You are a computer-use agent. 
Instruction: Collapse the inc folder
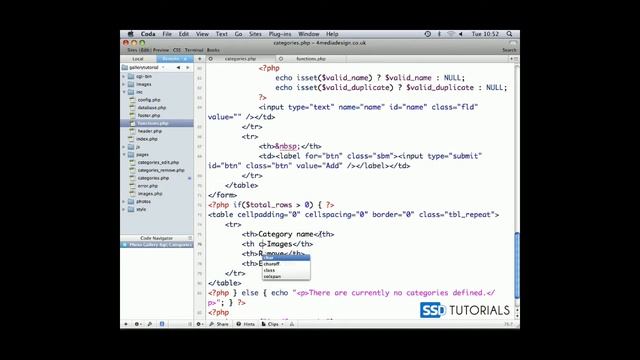click(x=124, y=92)
